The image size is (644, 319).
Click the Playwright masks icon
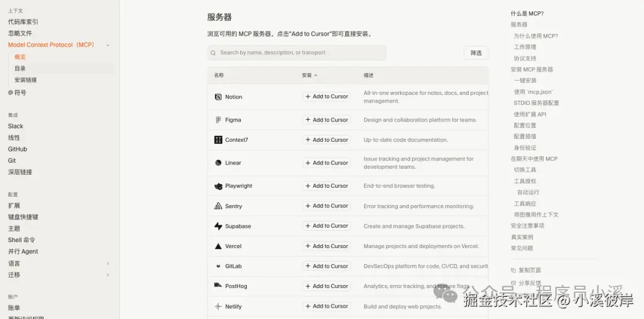218,186
